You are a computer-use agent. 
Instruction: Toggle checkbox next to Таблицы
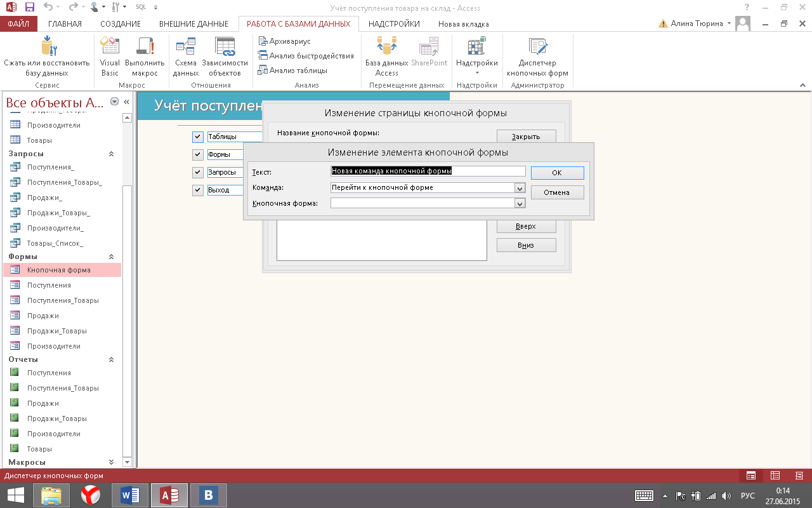pos(198,137)
